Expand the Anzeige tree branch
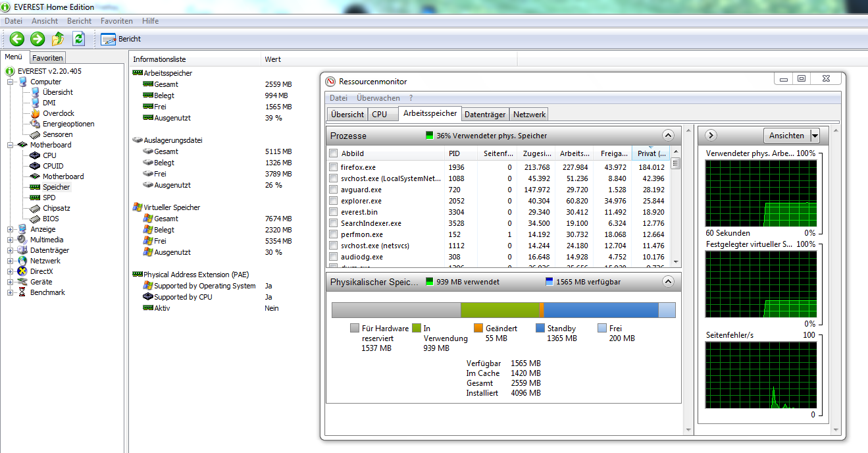The height and width of the screenshot is (453, 868). point(11,229)
